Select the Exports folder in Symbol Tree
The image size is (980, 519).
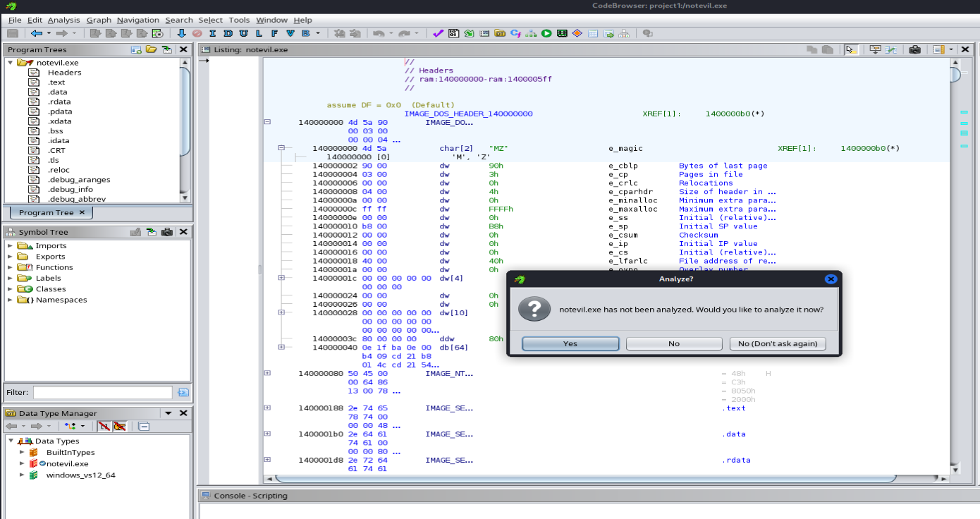click(x=51, y=257)
